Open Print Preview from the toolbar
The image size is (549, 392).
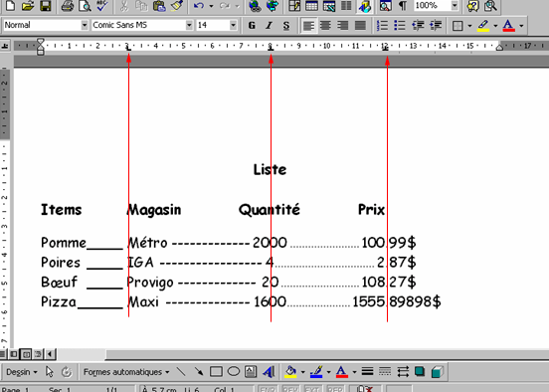coord(85,5)
